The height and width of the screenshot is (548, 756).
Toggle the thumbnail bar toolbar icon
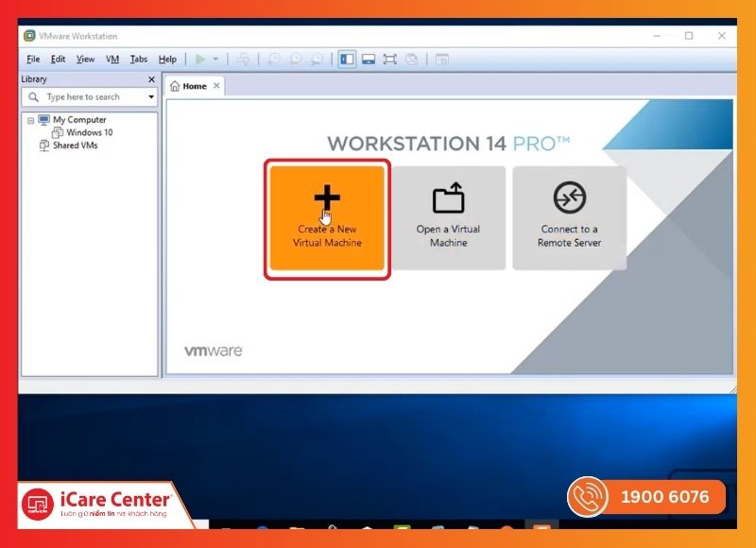pos(369,60)
